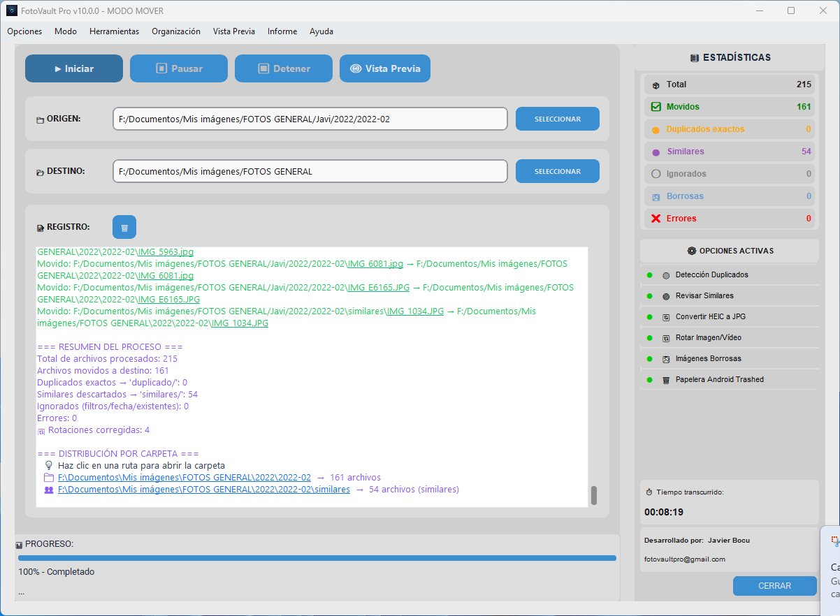The image size is (840, 616).
Task: Click the OPCIONES ACTIVAS gear icon
Action: 691,251
